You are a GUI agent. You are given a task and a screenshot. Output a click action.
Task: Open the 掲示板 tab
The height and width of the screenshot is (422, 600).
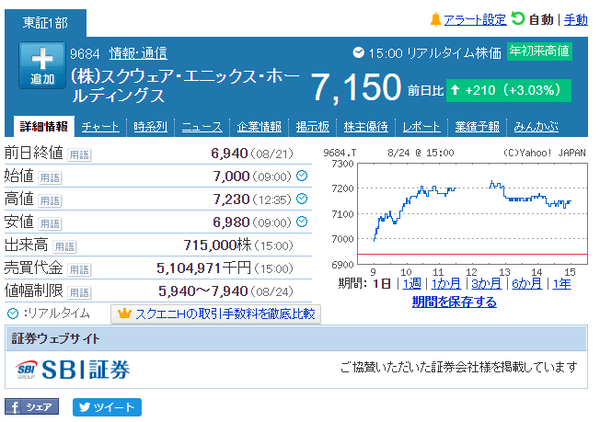click(x=313, y=127)
